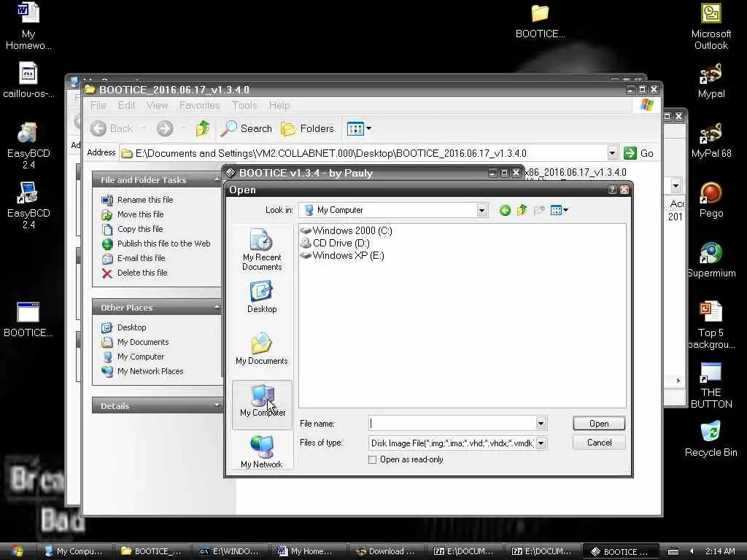Open File menu in Explorer window
The width and height of the screenshot is (747, 560).
(98, 105)
